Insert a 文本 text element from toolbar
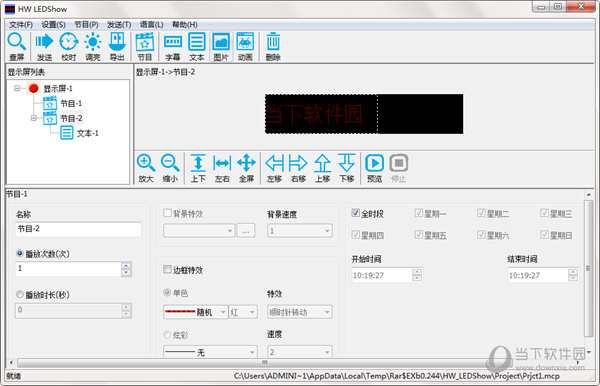This screenshot has width=600, height=386. [197, 47]
